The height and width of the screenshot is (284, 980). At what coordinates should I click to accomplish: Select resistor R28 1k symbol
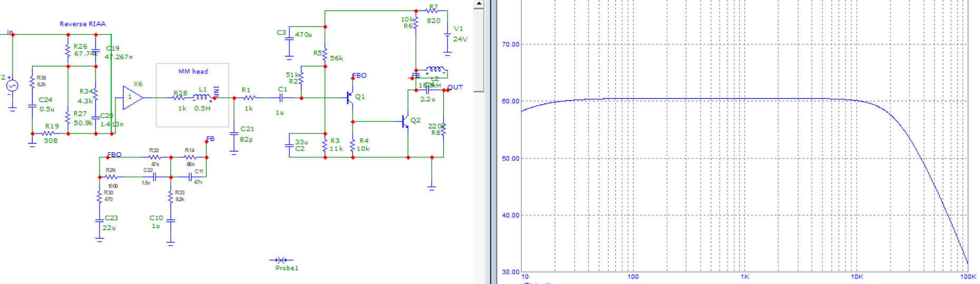180,98
